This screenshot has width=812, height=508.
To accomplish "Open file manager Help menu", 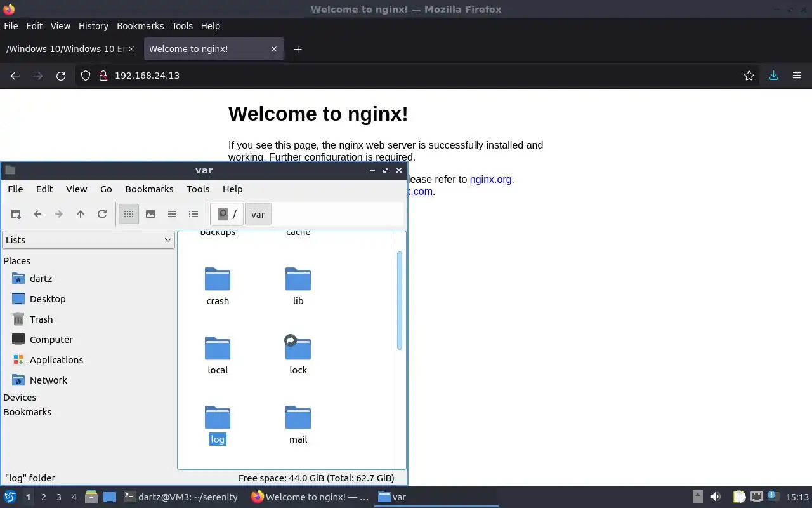I will click(233, 189).
